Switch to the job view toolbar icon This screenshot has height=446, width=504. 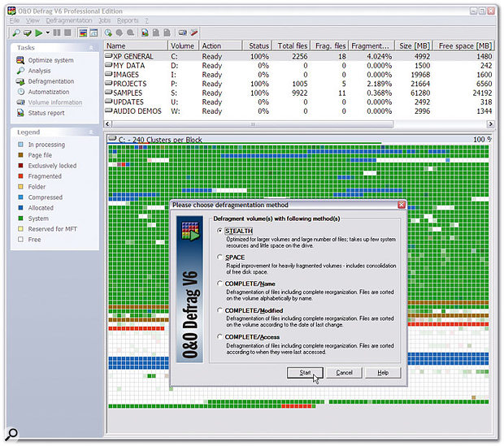pos(93,32)
